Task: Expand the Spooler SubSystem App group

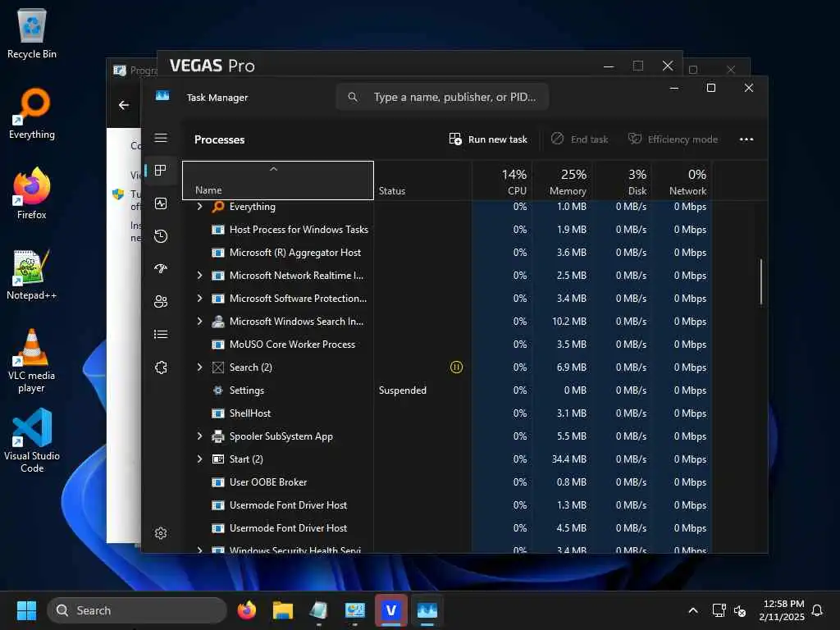Action: [x=200, y=436]
